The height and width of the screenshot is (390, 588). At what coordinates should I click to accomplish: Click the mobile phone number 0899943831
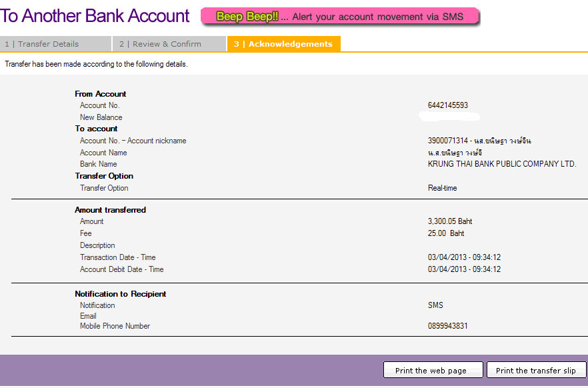448,326
